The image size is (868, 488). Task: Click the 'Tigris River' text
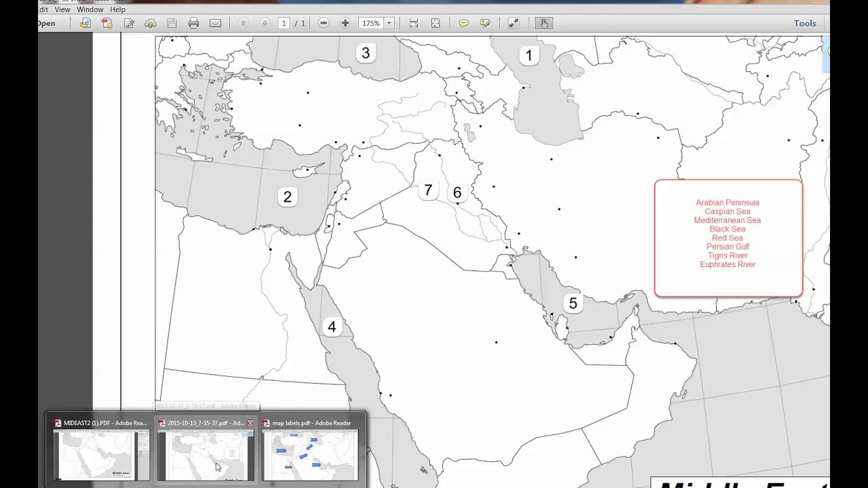tap(728, 256)
